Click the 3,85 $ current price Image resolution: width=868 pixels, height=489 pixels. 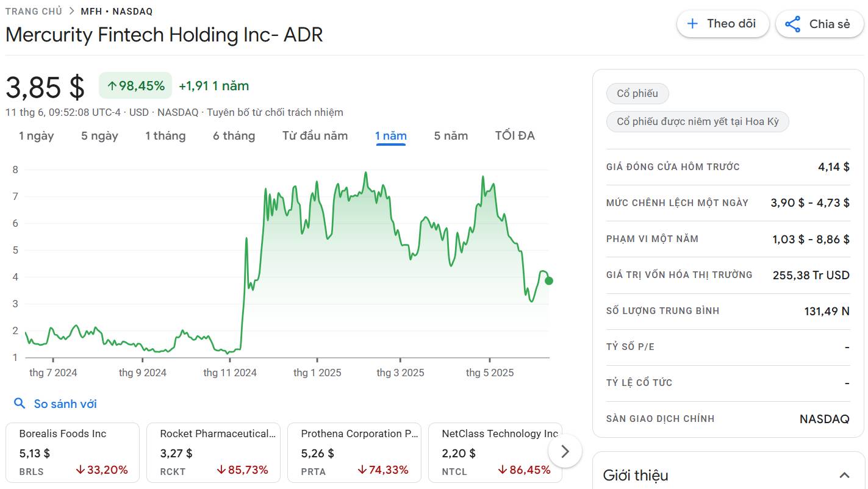pyautogui.click(x=45, y=87)
